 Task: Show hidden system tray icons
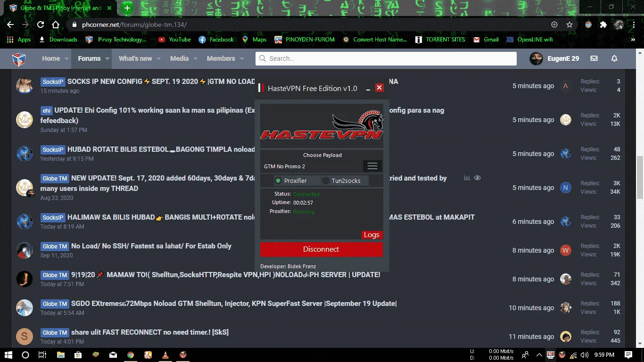tap(538, 354)
